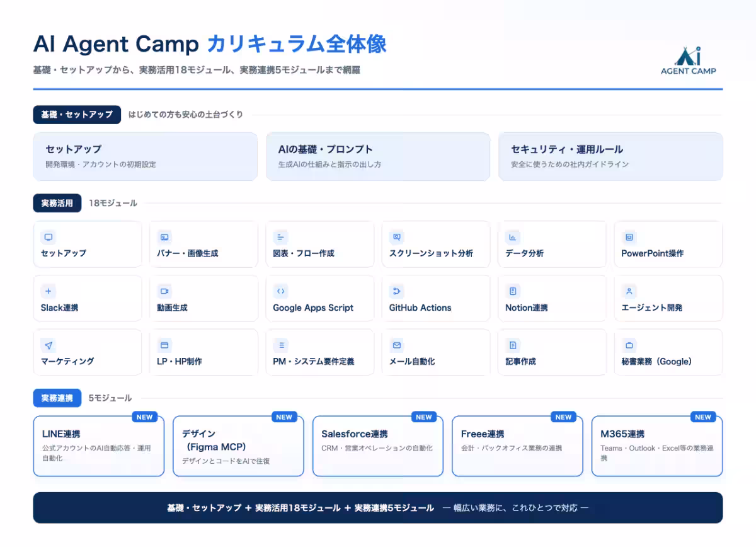Screen dimensions: 756x547
Task: Click the NEW badge on Figma MCP card
Action: (284, 417)
